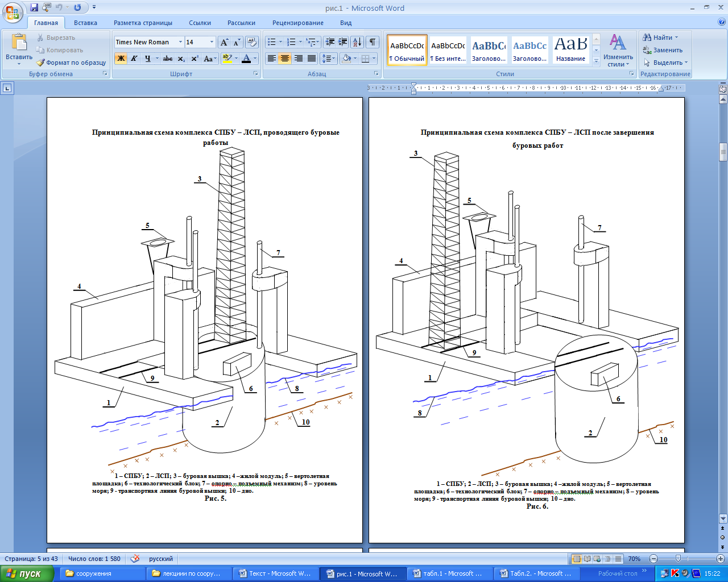Click the Clear Formatting eraser icon
Image resolution: width=728 pixels, height=582 pixels.
(x=253, y=42)
